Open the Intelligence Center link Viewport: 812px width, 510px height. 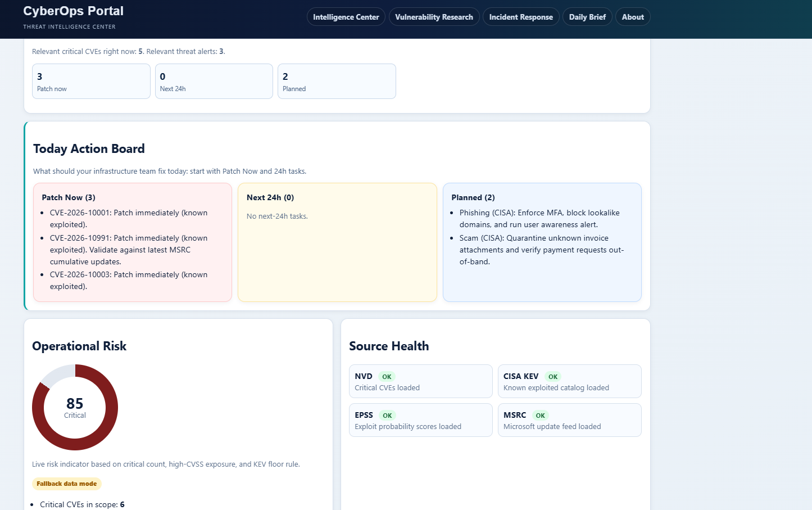click(346, 17)
